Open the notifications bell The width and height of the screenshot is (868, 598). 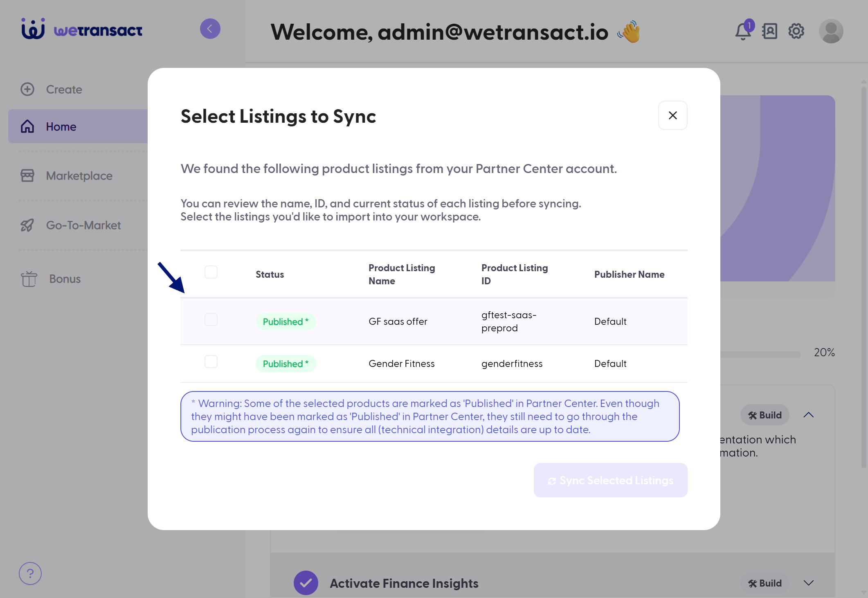743,31
